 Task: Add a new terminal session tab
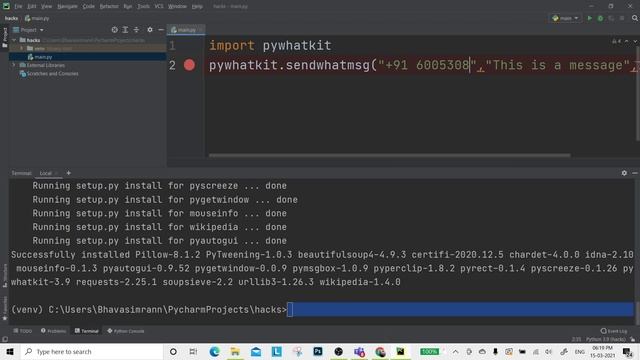pyautogui.click(x=69, y=173)
